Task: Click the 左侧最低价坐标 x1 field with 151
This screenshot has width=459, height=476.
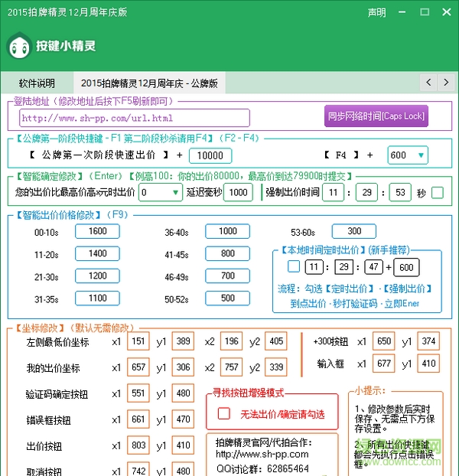Action: tap(138, 342)
